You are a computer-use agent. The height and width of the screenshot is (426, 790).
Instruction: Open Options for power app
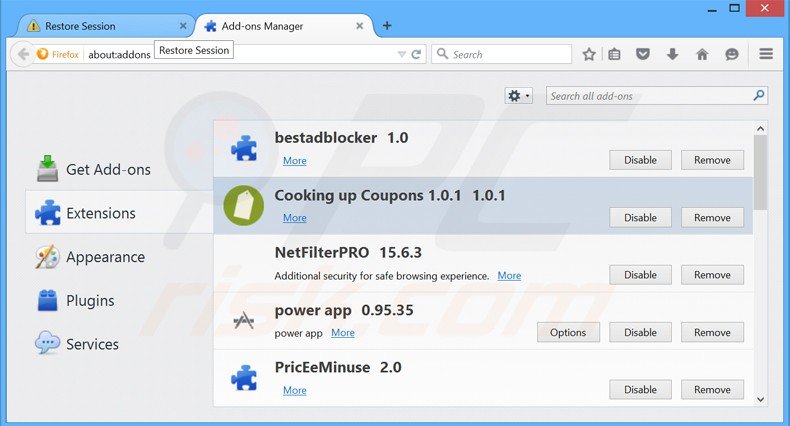coord(568,332)
